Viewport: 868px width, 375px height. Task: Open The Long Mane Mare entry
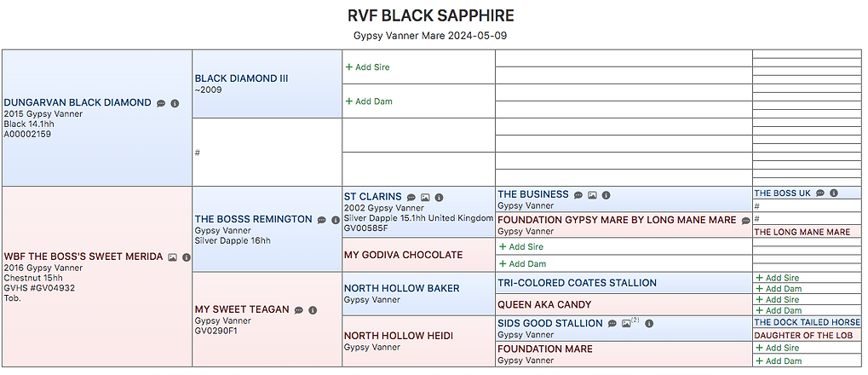pyautogui.click(x=802, y=232)
